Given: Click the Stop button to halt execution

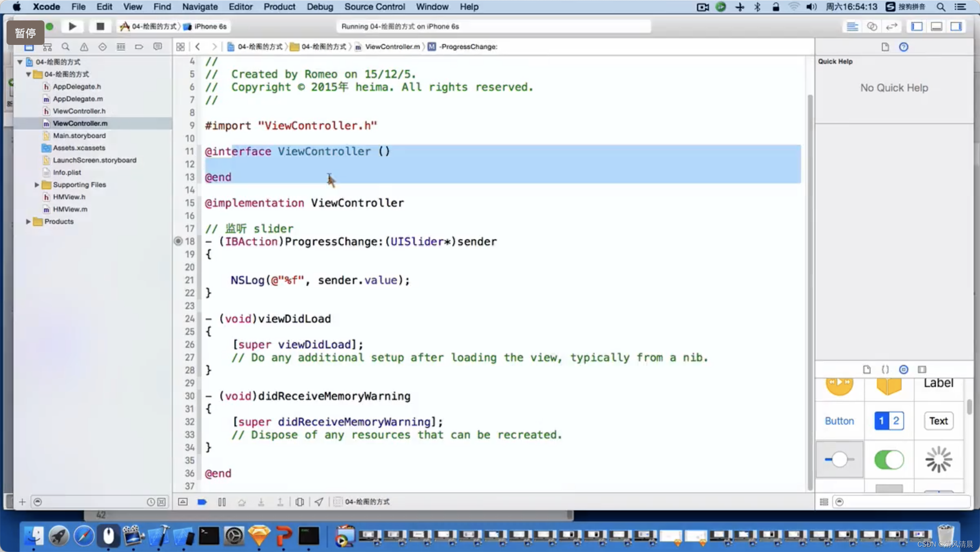Looking at the screenshot, I should [100, 26].
